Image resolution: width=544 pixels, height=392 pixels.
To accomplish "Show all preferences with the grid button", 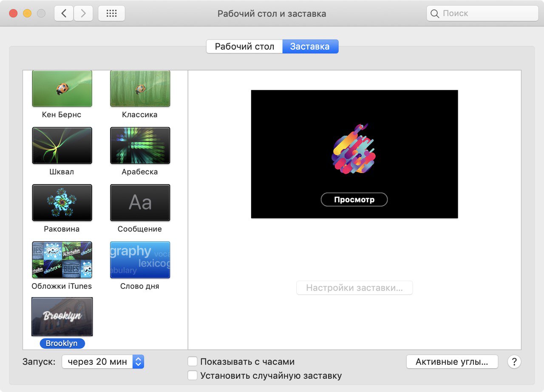I will pyautogui.click(x=111, y=14).
